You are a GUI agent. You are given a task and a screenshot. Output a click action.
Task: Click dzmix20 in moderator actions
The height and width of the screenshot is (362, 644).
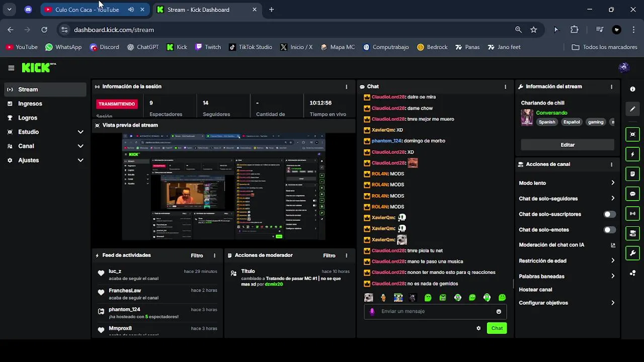[274, 284]
